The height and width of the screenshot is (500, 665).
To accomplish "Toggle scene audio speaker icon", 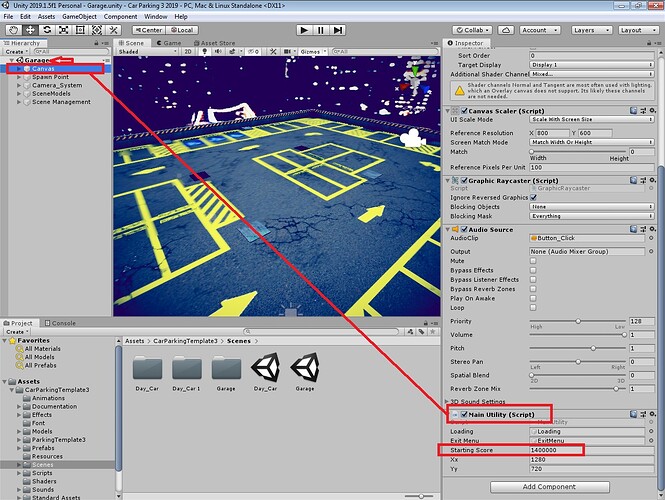I will click(218, 51).
